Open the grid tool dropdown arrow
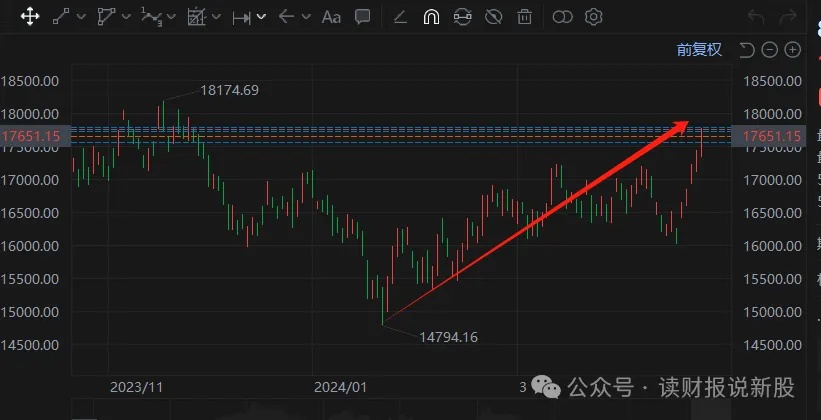 (x=216, y=17)
